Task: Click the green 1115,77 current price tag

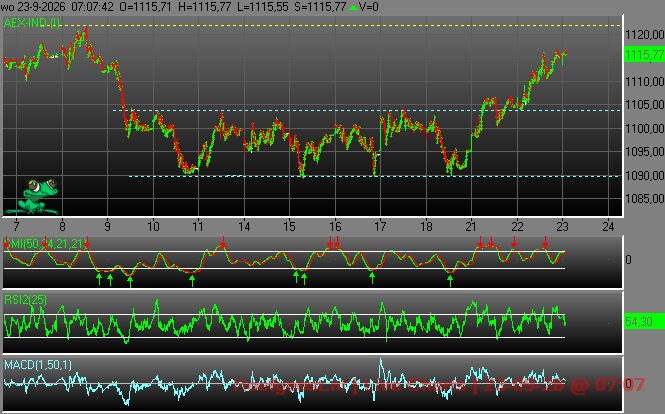Action: [x=644, y=55]
